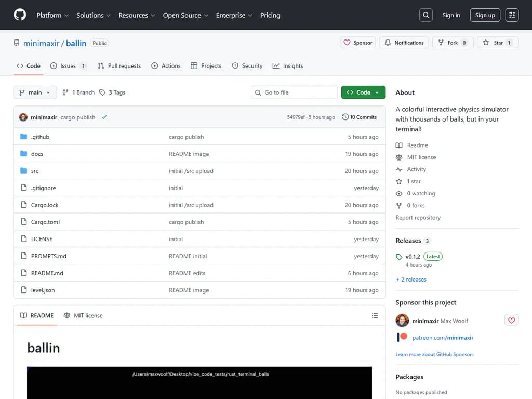Click the commit status green checkmark
532x399 pixels.
[104, 117]
